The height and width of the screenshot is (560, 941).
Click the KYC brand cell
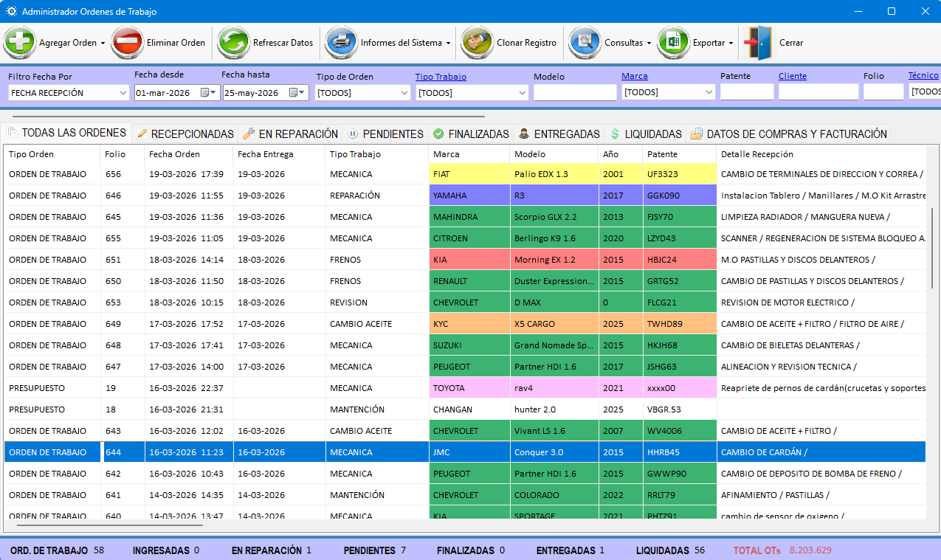(x=469, y=324)
